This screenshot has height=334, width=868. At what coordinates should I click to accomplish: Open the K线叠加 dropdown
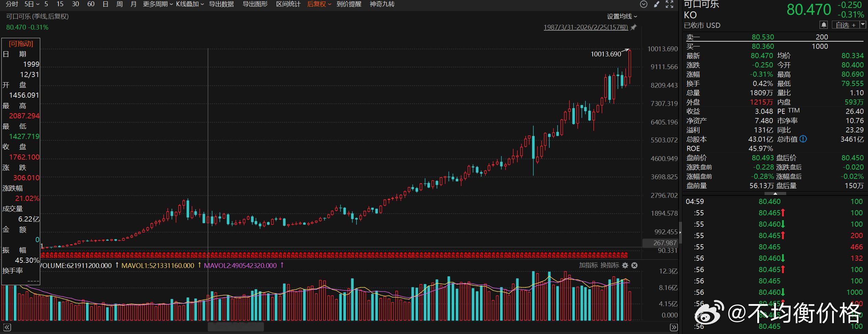(x=190, y=4)
